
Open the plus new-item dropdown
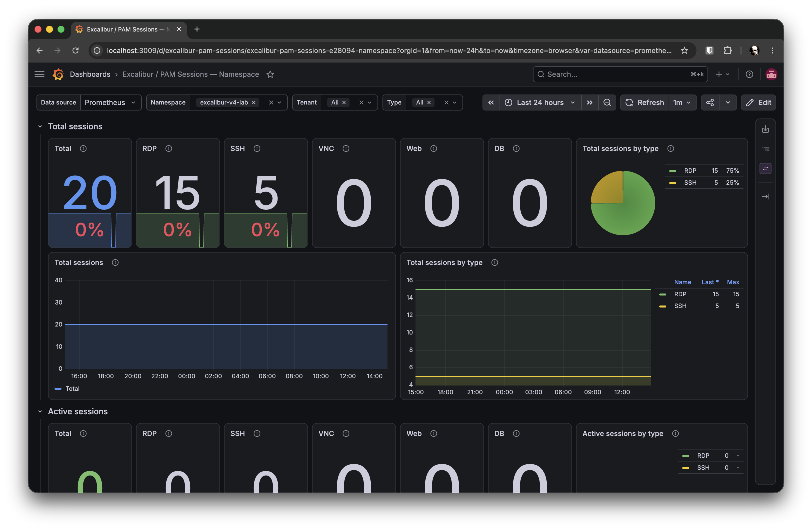tap(722, 74)
